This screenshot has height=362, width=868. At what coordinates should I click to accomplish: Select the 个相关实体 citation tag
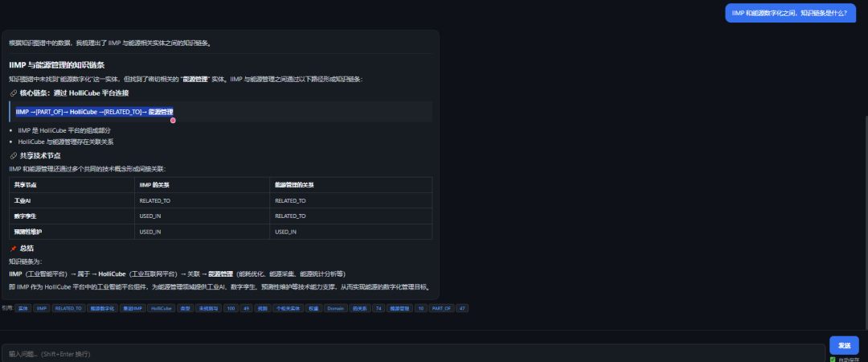tap(289, 308)
